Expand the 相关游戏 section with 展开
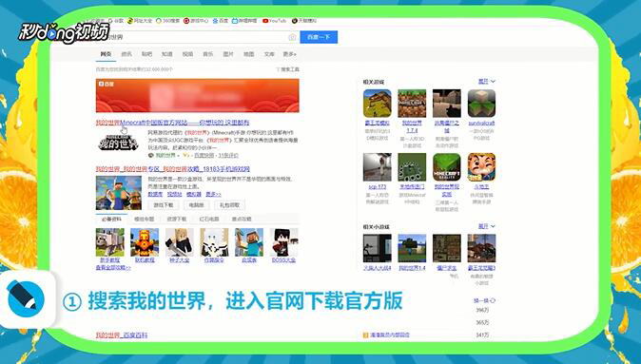Viewport: 641px width, 364px height. tap(487, 82)
